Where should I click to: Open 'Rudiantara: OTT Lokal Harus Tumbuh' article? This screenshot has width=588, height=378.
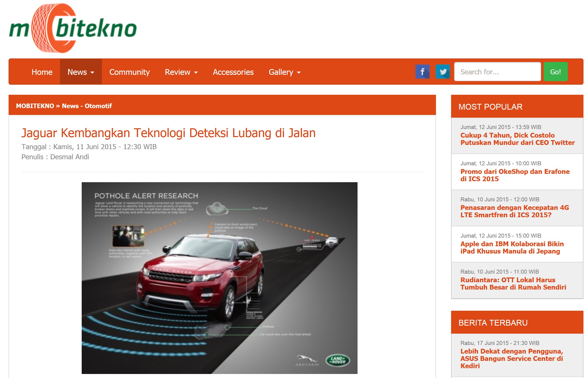coord(513,283)
